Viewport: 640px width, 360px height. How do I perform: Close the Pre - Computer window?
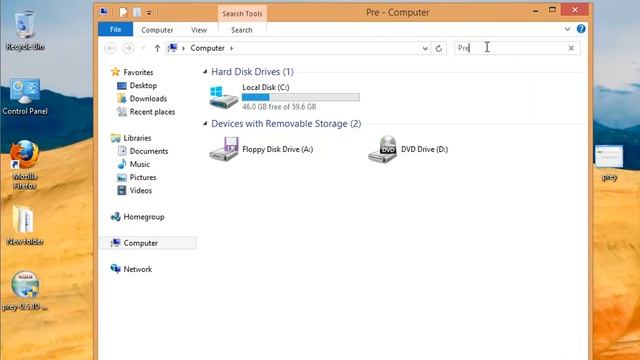click(x=575, y=10)
